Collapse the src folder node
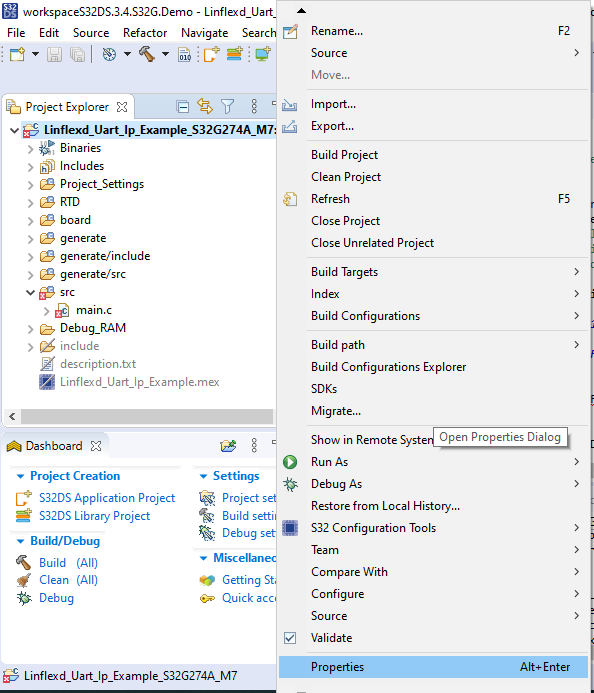 coord(30,293)
